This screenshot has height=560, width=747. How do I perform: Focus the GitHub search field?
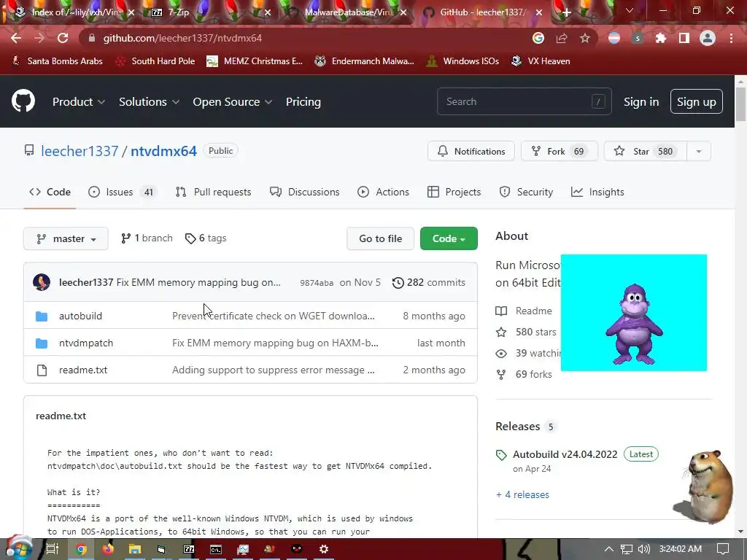[x=524, y=101]
